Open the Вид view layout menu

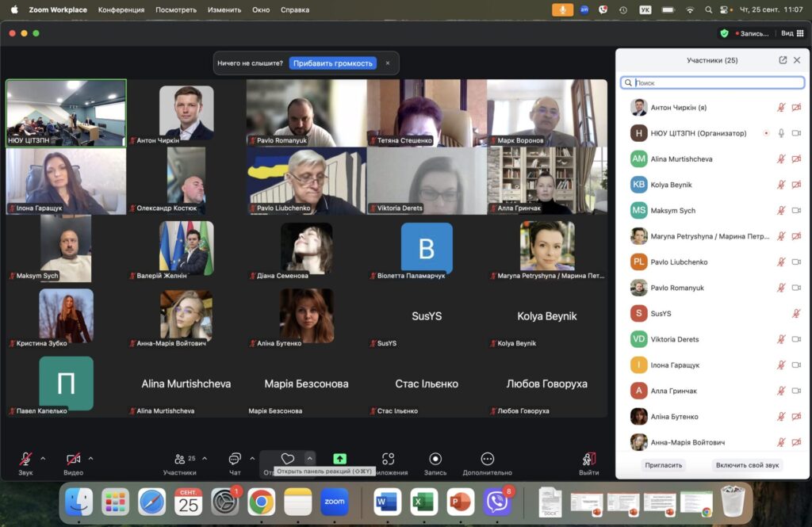(792, 33)
